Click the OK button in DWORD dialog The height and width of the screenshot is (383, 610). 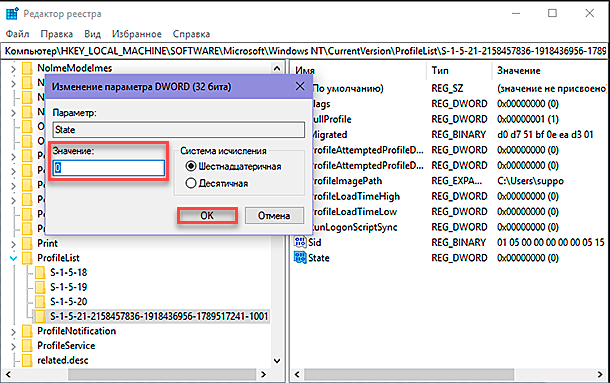point(207,216)
